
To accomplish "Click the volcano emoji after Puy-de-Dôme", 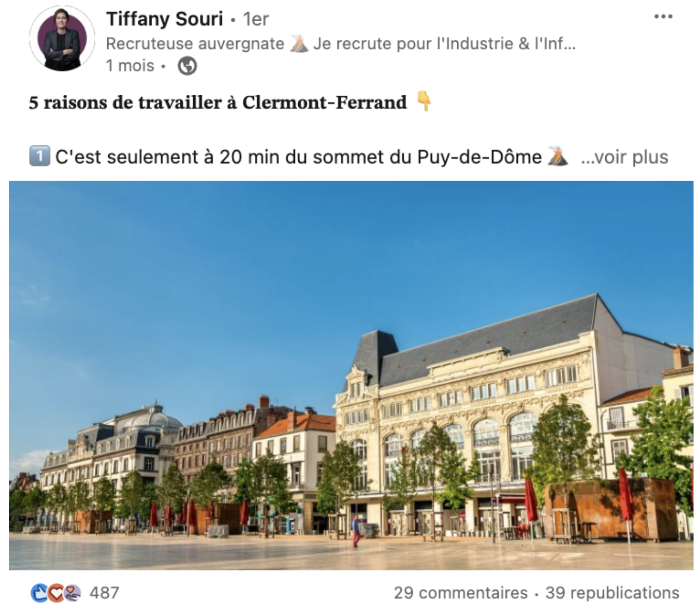I will 557,156.
